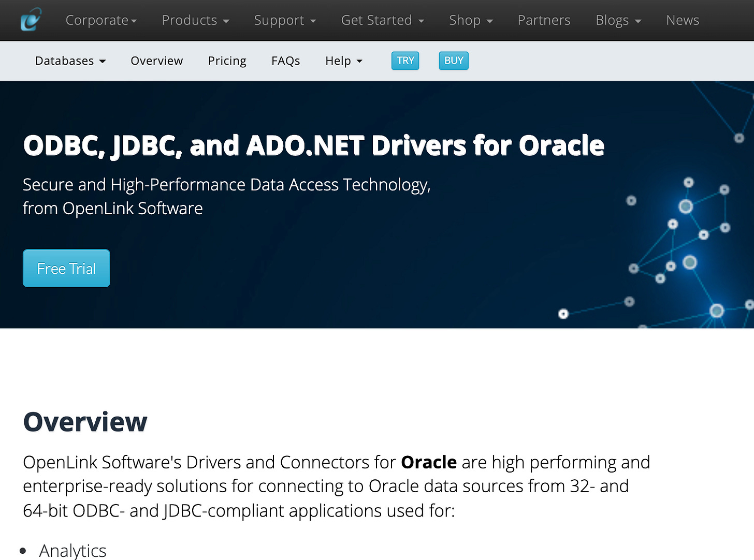Expand the Help dropdown
Image resolution: width=754 pixels, height=560 pixels.
tap(344, 61)
